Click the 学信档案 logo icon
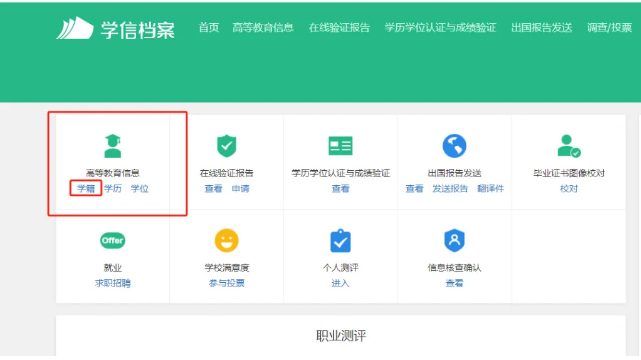 click(x=75, y=28)
